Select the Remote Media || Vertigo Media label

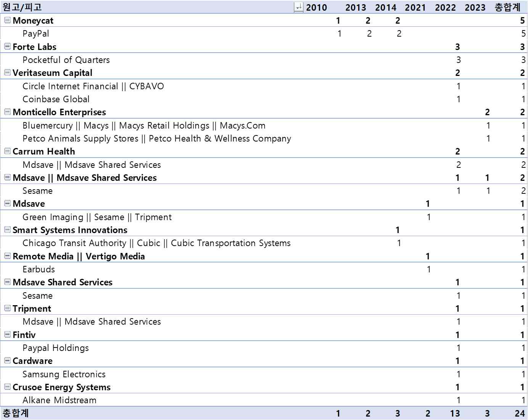pyautogui.click(x=79, y=256)
